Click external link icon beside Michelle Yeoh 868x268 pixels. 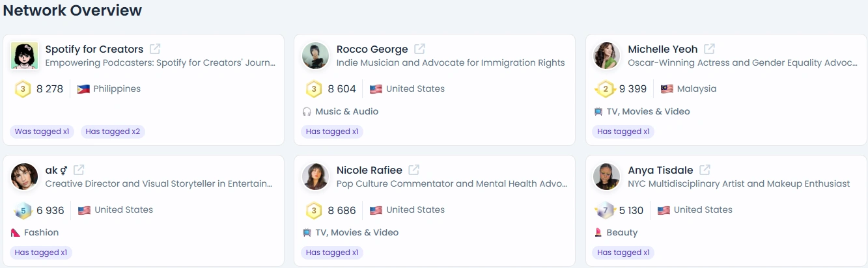click(709, 49)
